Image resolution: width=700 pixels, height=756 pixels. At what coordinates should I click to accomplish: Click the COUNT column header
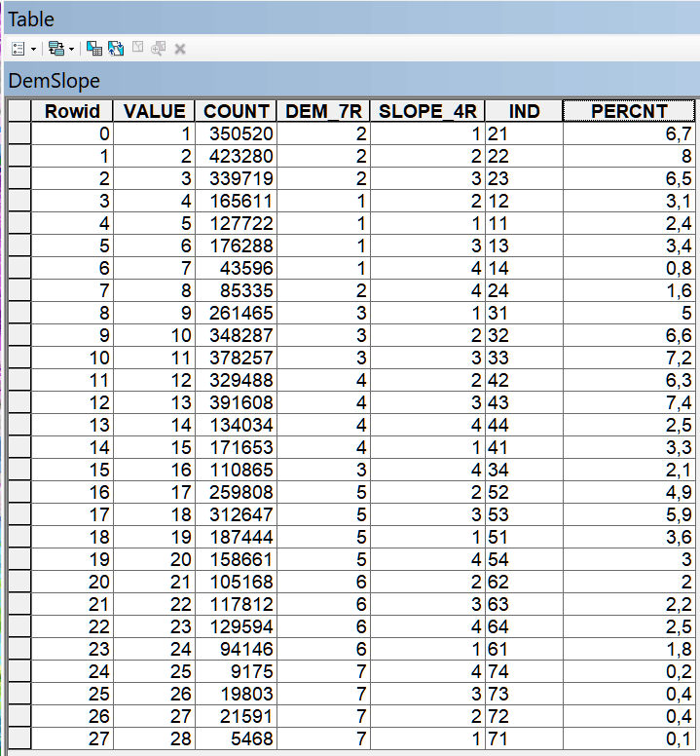(236, 111)
